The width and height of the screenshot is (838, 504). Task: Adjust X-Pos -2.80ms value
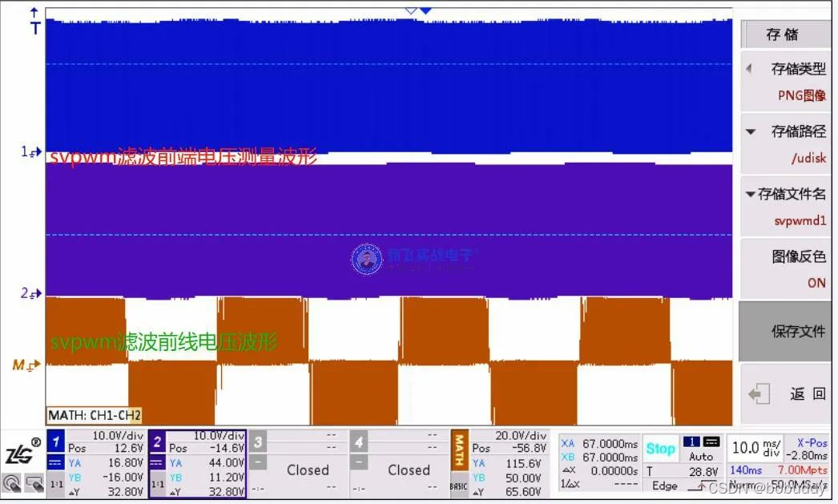click(806, 449)
